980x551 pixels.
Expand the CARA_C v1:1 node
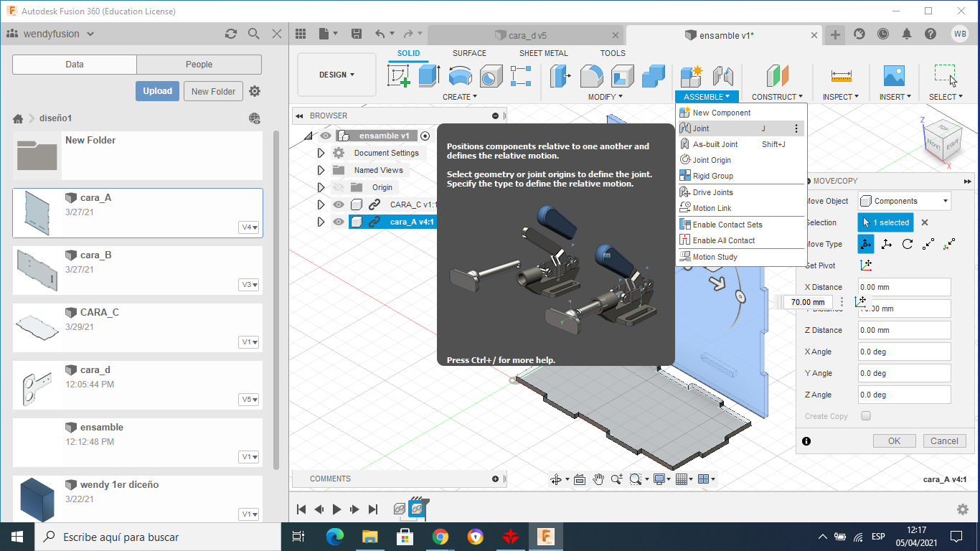(x=321, y=204)
